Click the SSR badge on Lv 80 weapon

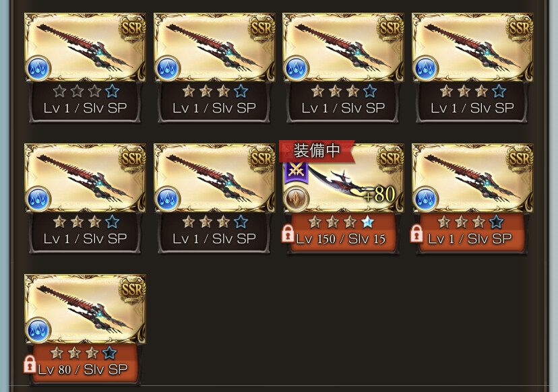132,289
